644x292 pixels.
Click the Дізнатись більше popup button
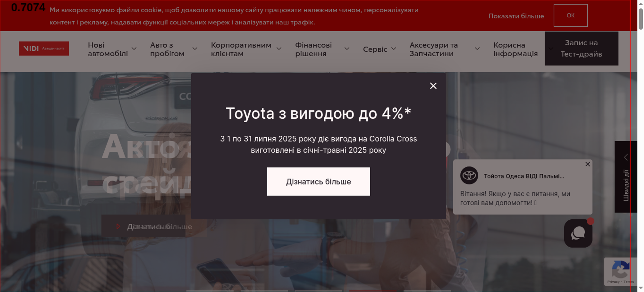[x=318, y=182]
